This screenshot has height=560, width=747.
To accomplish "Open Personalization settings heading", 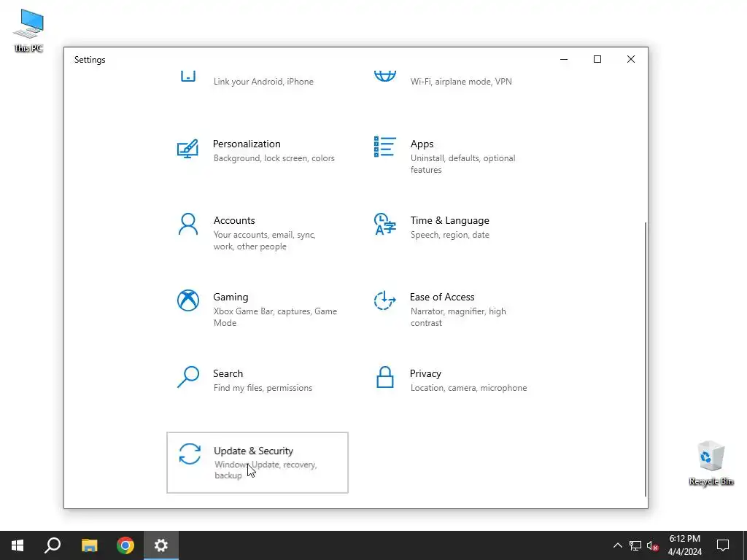I will (247, 144).
